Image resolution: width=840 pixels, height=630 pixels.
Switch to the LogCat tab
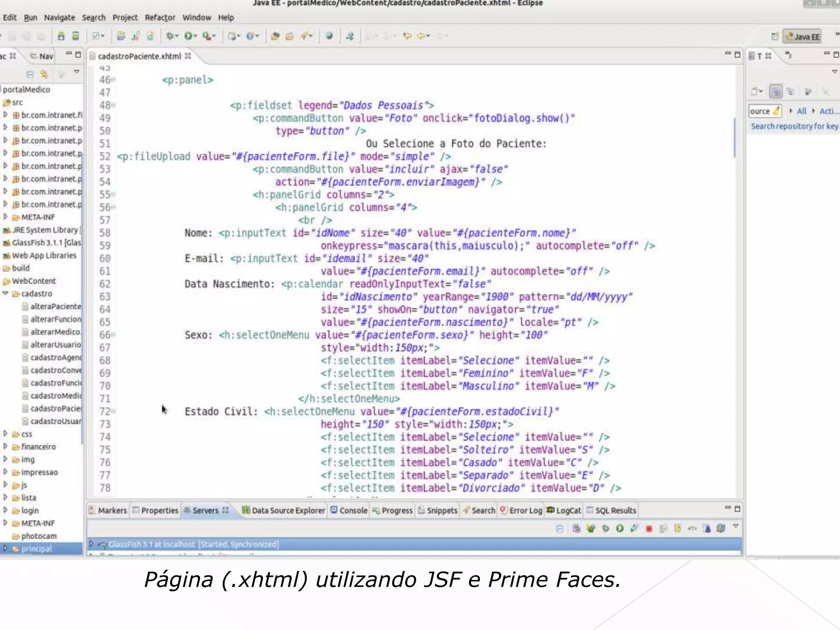[564, 510]
